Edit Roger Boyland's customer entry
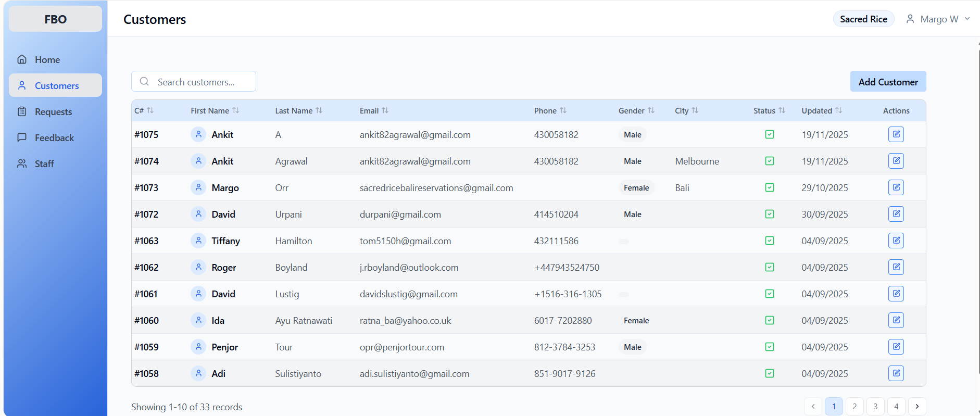 896,267
